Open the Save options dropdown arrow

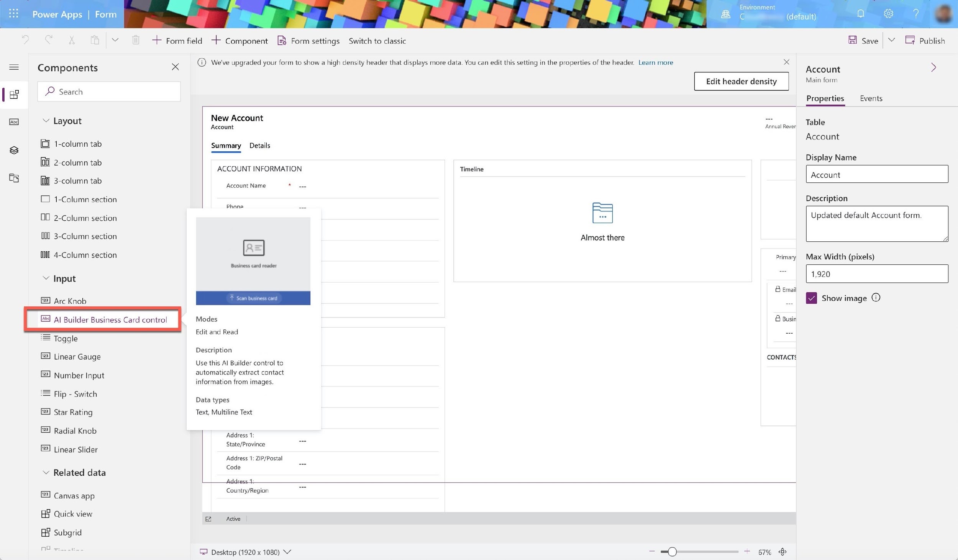click(x=891, y=40)
